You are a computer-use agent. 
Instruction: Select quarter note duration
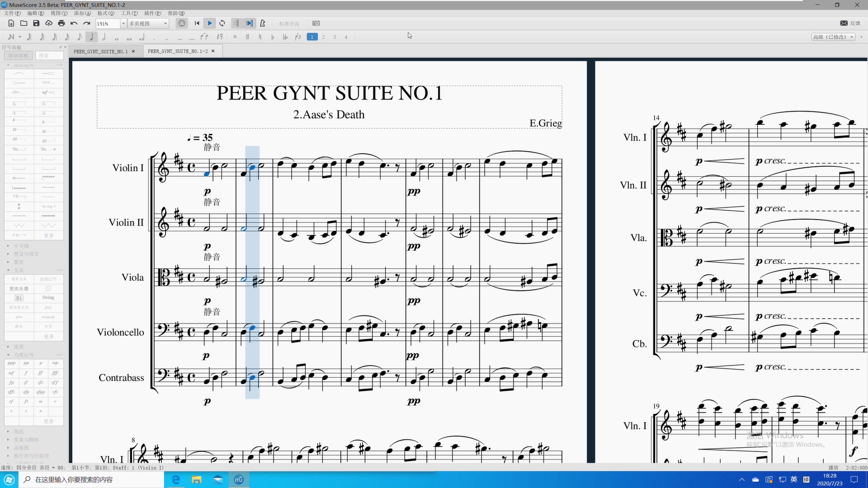pos(92,37)
